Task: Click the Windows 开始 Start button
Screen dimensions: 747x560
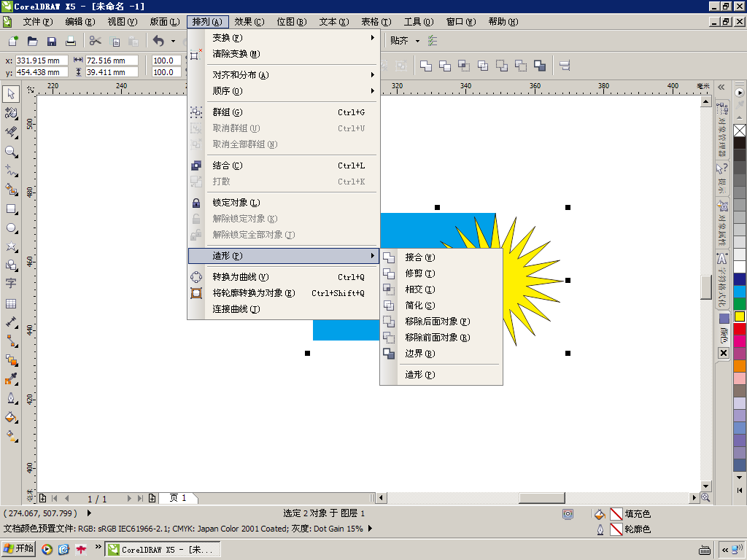Action: click(19, 548)
